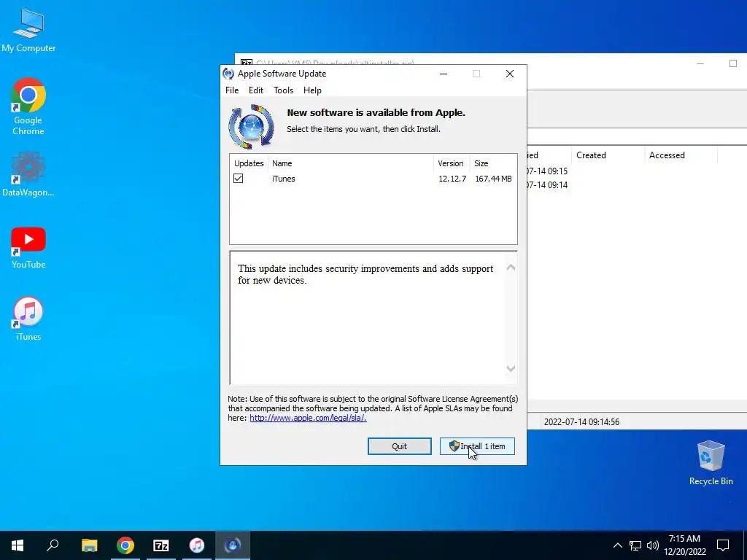Click the 167.44 MB size value
This screenshot has height=560, width=747.
(493, 179)
